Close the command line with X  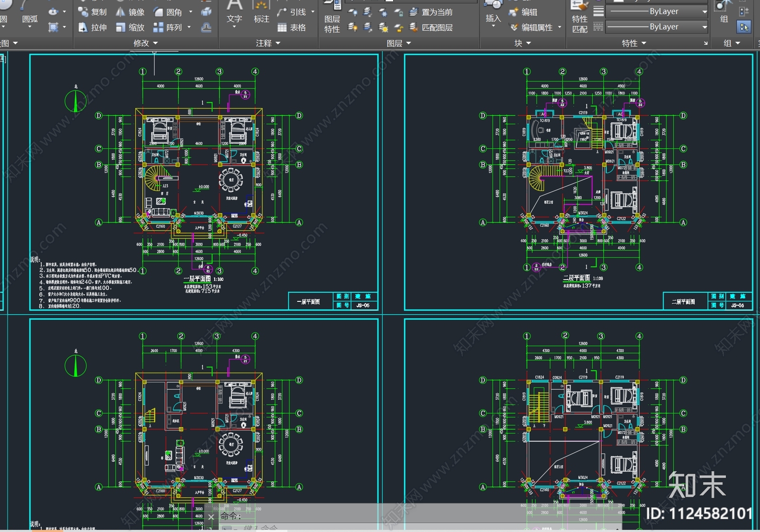(211, 517)
